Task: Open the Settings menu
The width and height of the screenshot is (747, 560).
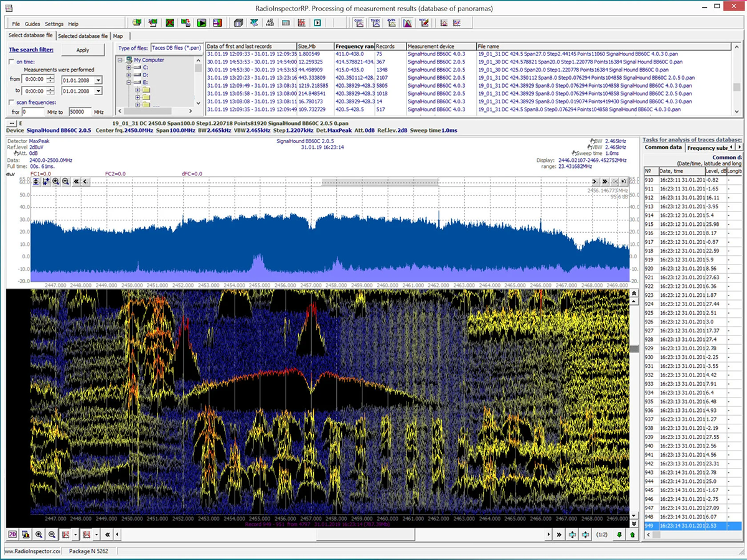Action: (x=54, y=24)
